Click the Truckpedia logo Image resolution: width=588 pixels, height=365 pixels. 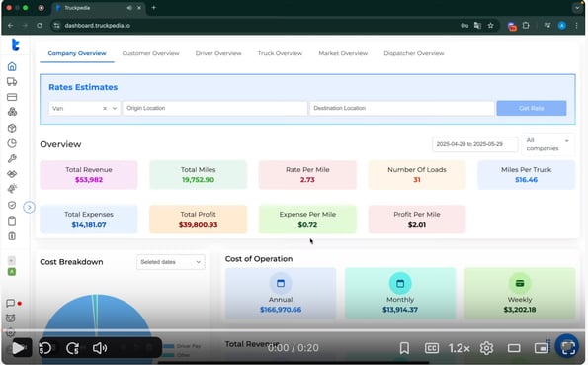(x=15, y=45)
